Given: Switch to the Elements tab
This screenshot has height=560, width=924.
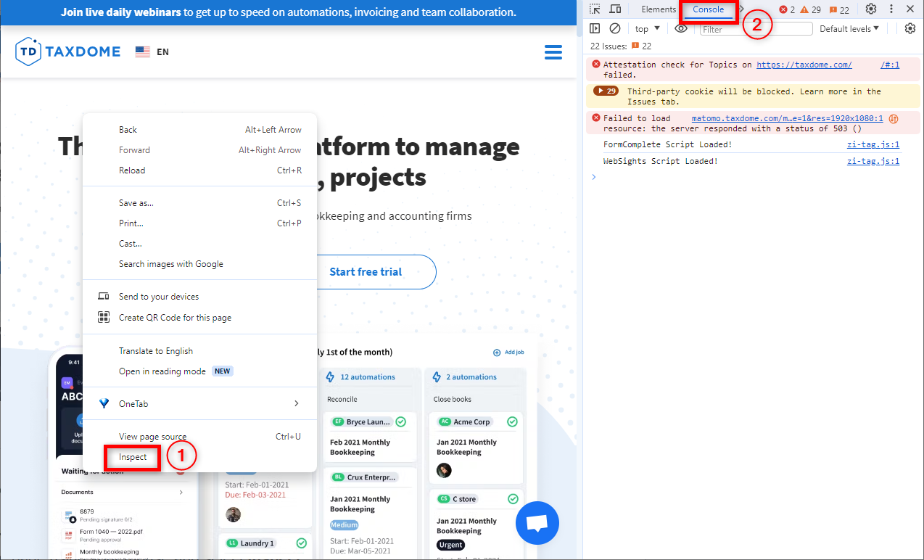Looking at the screenshot, I should (658, 9).
